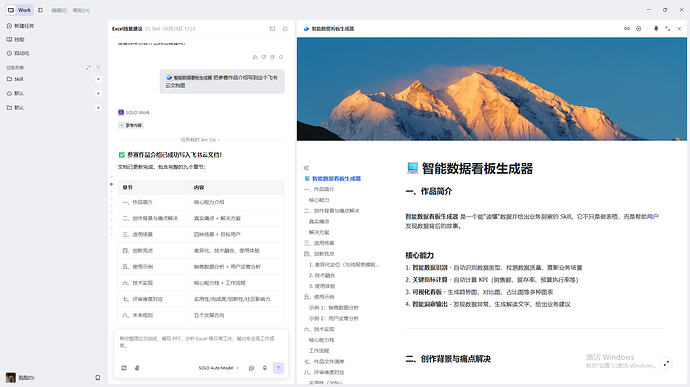Jump to 解决方案 in the outline
This screenshot has height=387, width=690.
coord(319,232)
